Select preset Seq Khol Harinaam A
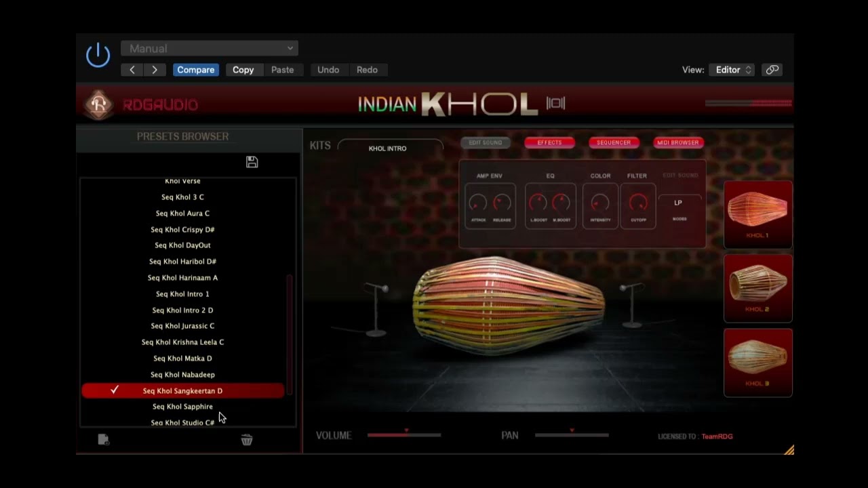The image size is (868, 488). (182, 278)
